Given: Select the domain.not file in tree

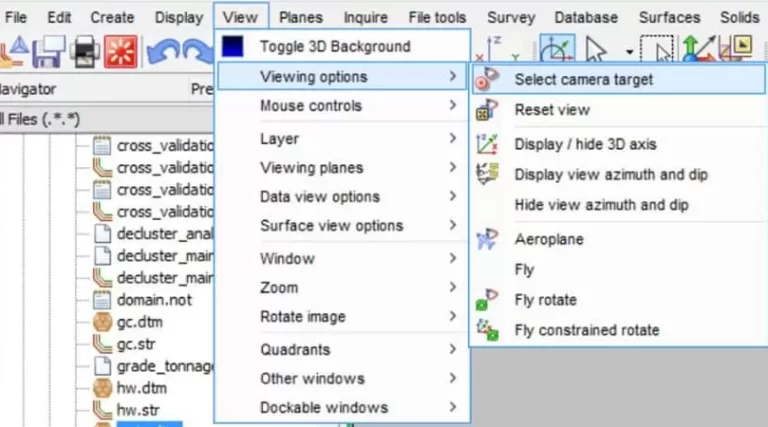Looking at the screenshot, I should click(x=154, y=300).
